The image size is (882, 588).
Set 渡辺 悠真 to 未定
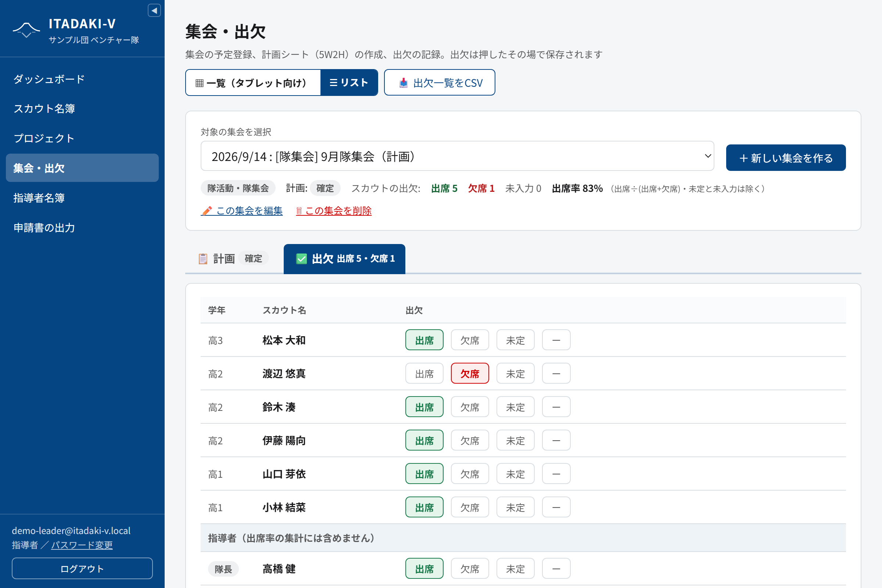pyautogui.click(x=515, y=373)
